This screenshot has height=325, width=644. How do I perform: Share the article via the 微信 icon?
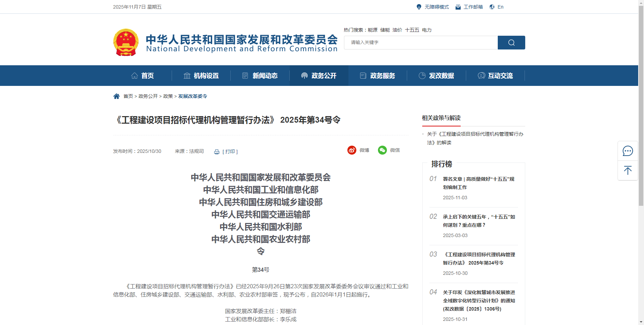pyautogui.click(x=382, y=150)
